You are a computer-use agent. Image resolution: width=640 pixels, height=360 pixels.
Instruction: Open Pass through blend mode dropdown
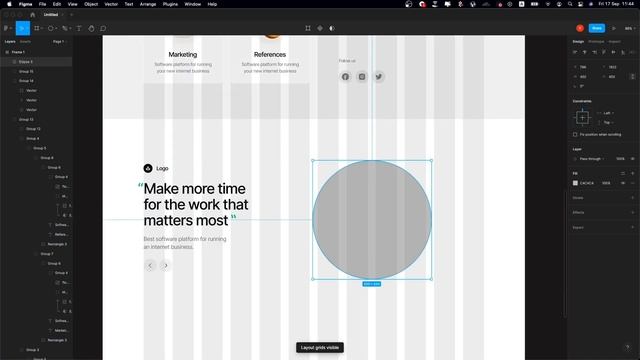point(592,159)
